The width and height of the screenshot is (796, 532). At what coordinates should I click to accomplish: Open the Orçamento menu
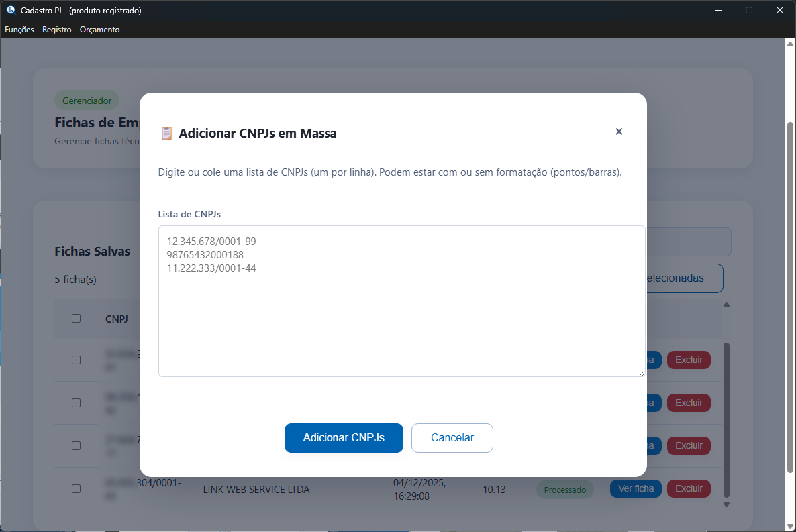(x=99, y=30)
